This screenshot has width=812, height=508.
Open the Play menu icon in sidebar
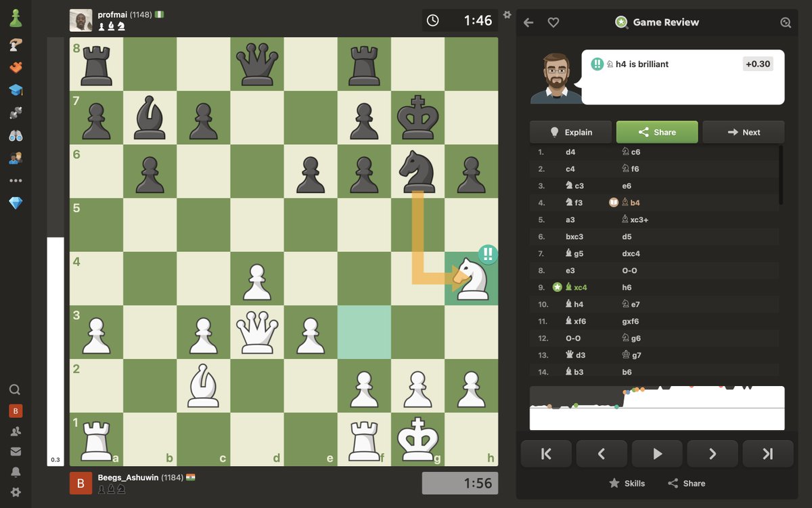click(x=16, y=45)
